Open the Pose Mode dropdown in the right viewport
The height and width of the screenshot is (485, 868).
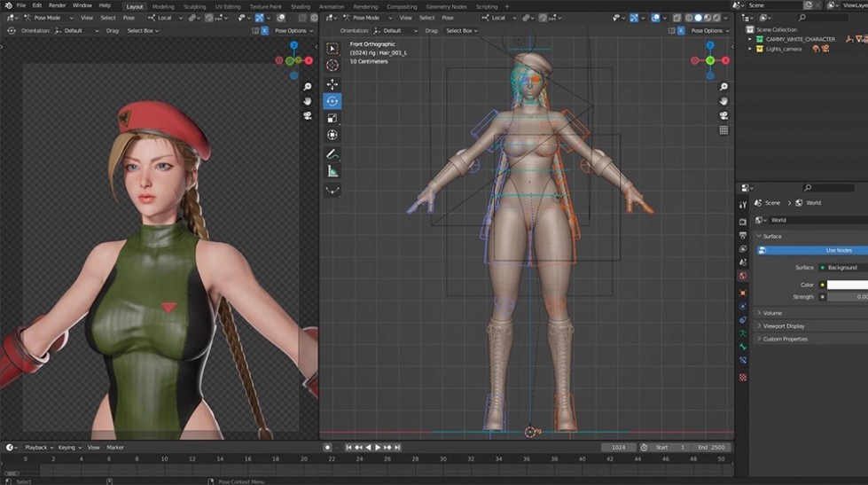tap(368, 18)
